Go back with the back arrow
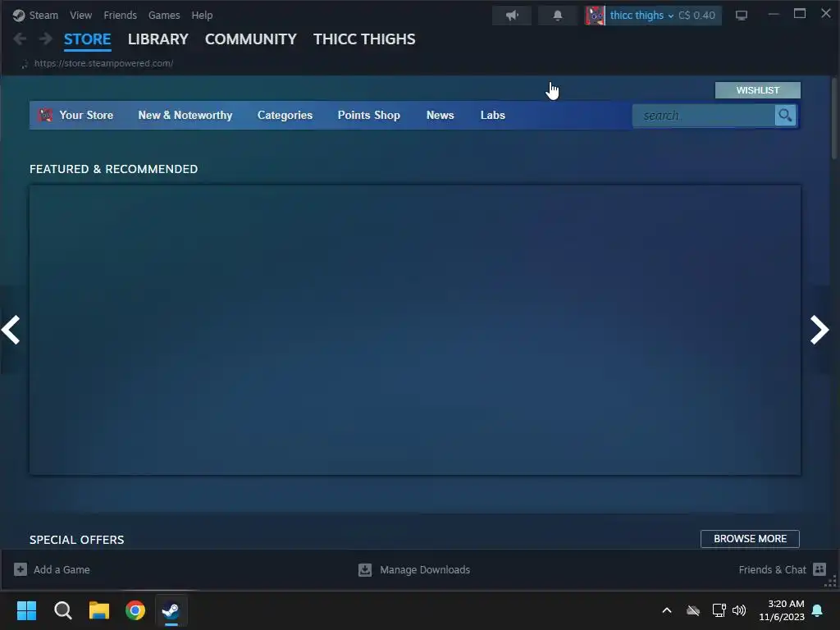This screenshot has width=840, height=630. tap(20, 39)
